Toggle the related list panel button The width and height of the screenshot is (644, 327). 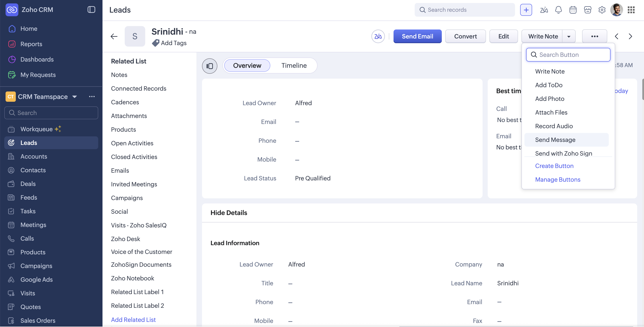tap(209, 66)
